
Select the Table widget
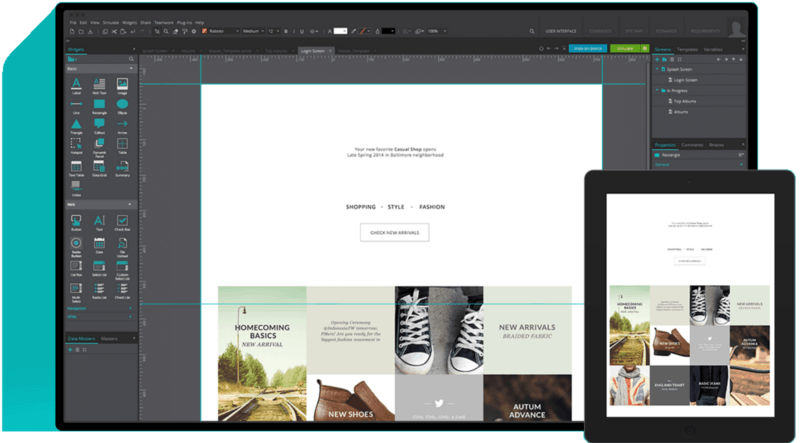coord(122,146)
